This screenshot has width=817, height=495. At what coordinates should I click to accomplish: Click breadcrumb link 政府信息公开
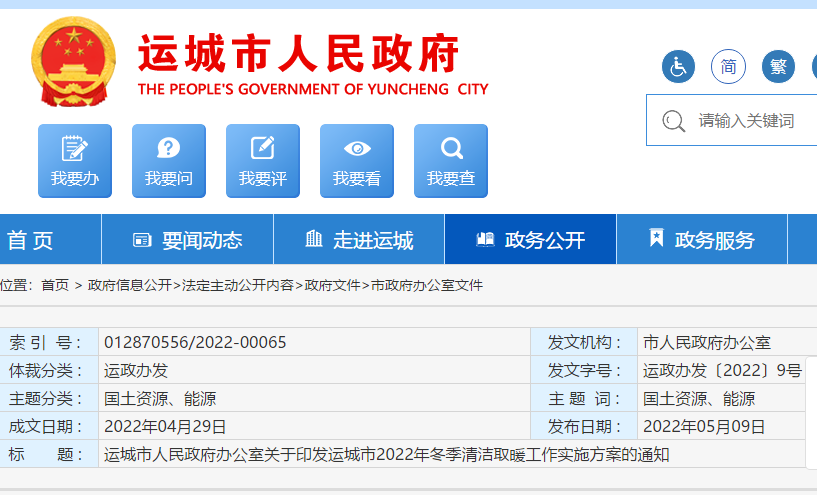(130, 285)
